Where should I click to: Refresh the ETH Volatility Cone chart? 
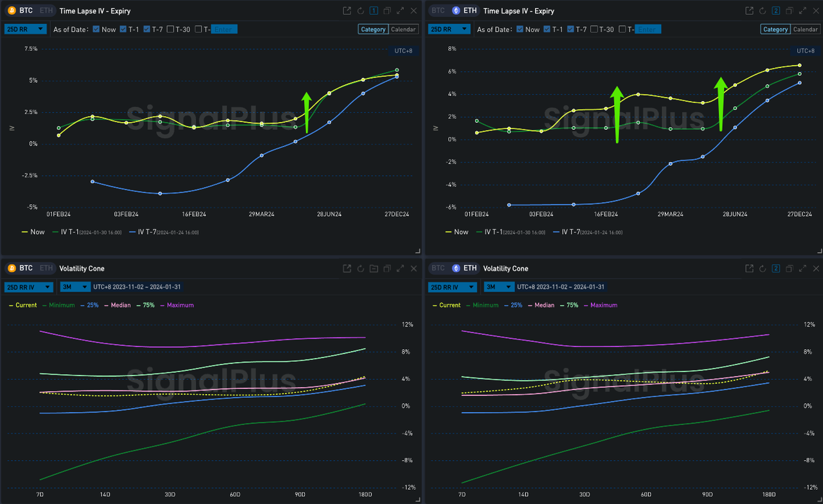pos(763,269)
